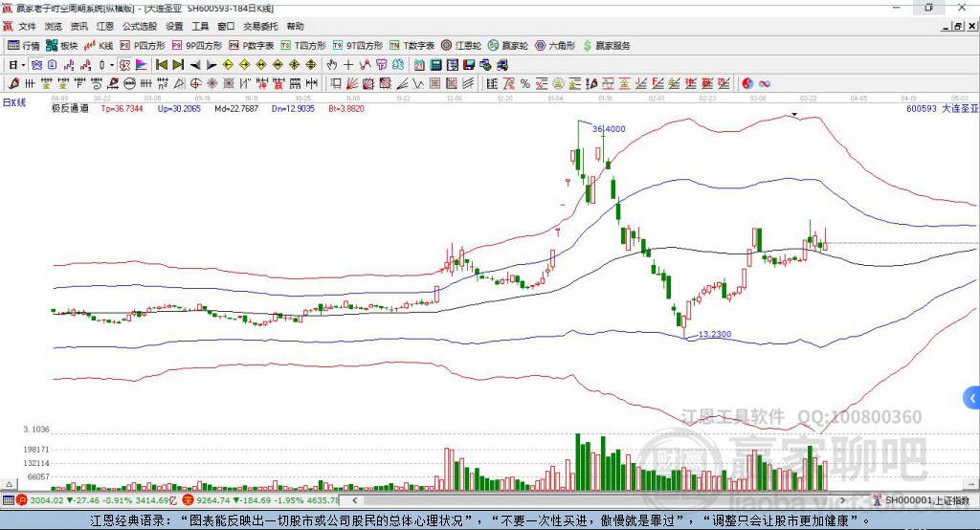The width and height of the screenshot is (980, 530).
Task: Select the circular crosshair target tool
Action: point(195,83)
